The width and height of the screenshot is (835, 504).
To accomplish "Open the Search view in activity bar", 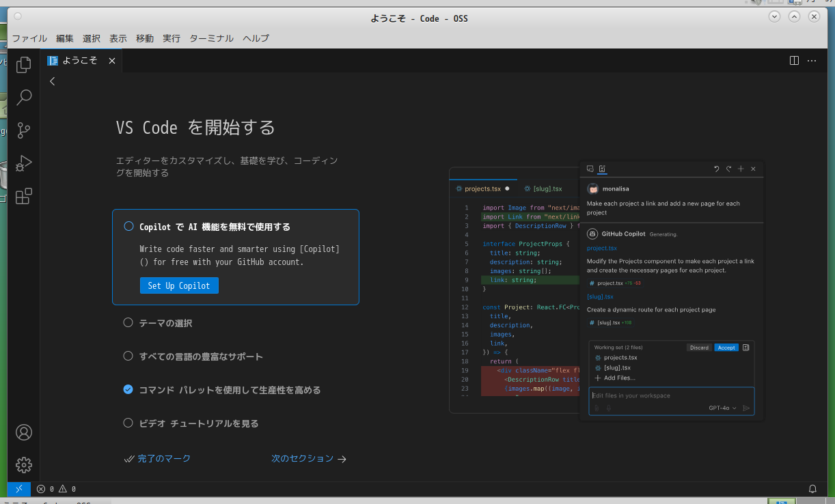I will (24, 98).
